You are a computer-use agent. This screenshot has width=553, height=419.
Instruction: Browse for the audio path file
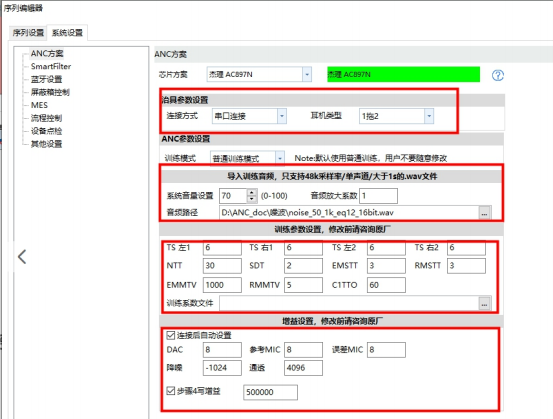[484, 213]
